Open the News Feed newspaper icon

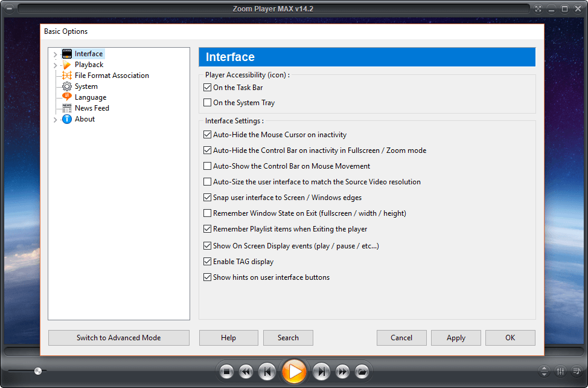click(x=67, y=108)
